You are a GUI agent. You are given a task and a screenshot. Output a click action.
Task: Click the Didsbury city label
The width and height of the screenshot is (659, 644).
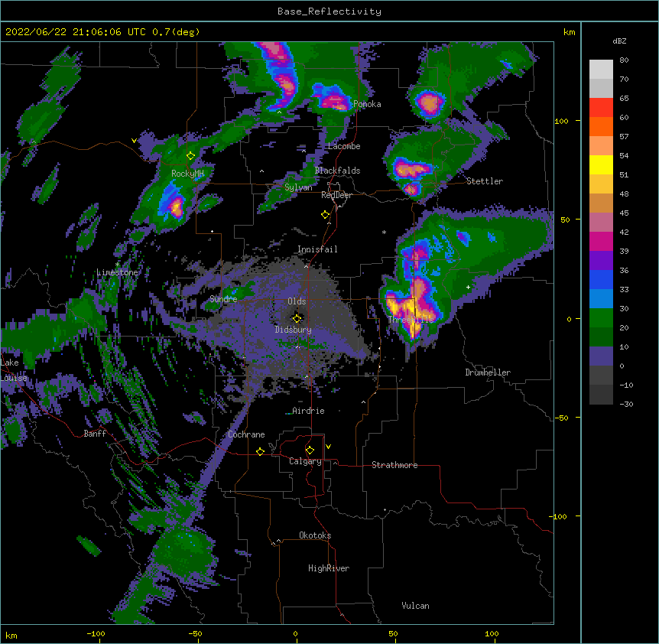(293, 330)
